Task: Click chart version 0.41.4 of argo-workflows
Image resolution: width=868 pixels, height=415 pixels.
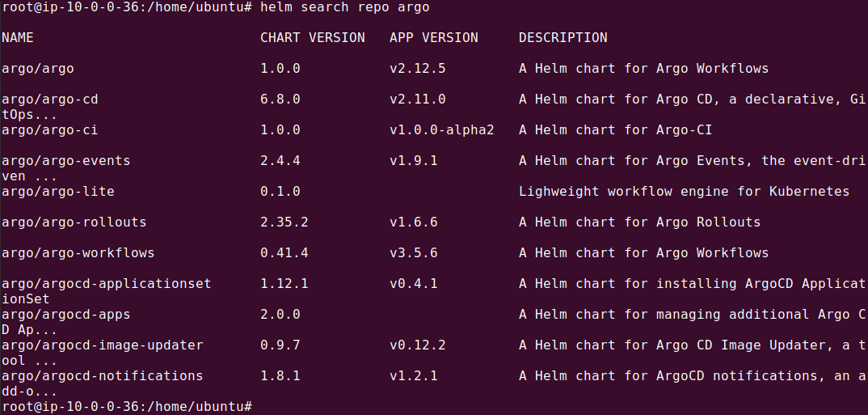Action: (284, 253)
